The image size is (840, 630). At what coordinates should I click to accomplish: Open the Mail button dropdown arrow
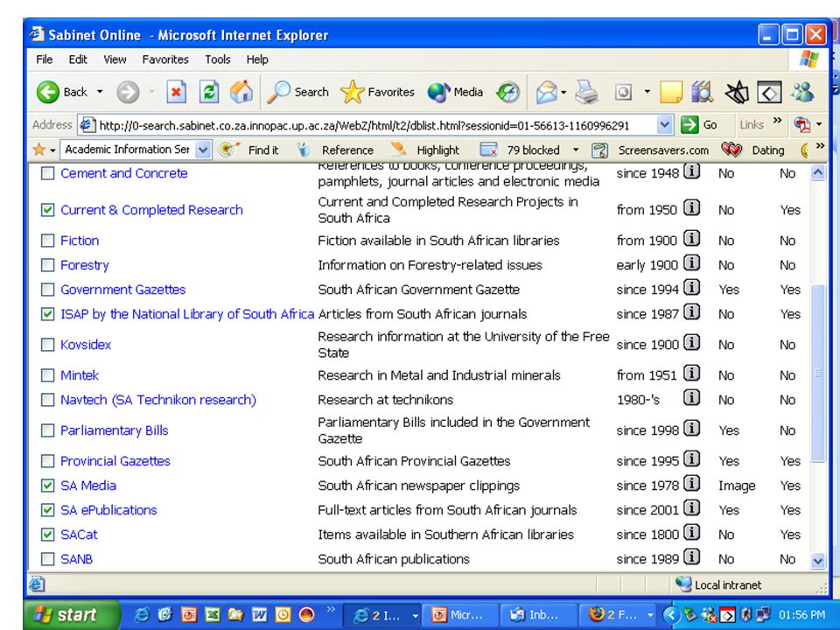[563, 92]
